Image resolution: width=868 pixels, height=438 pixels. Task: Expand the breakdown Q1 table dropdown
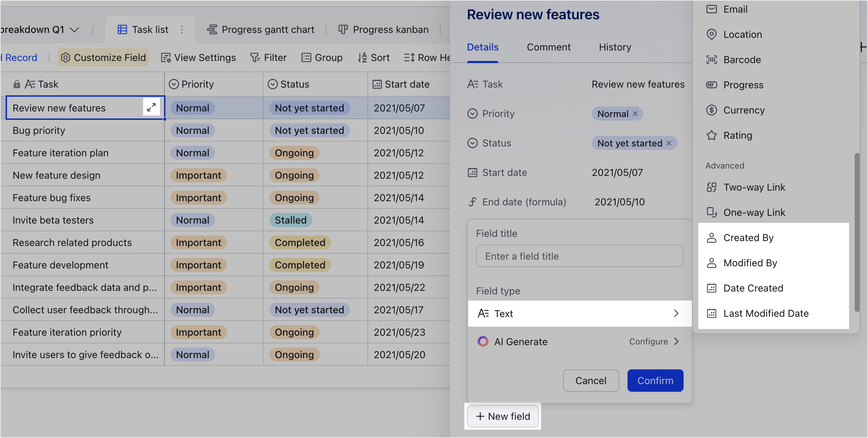tap(74, 29)
